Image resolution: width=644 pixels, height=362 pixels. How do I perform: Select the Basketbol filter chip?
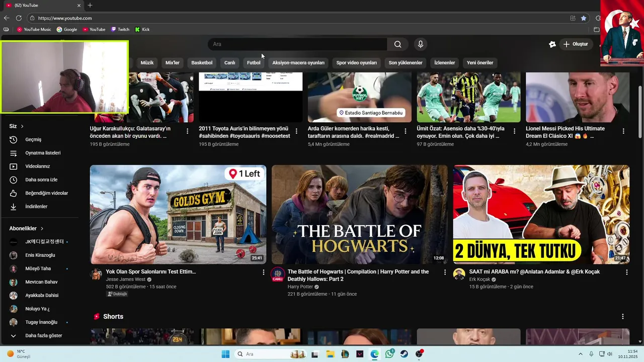(x=202, y=63)
